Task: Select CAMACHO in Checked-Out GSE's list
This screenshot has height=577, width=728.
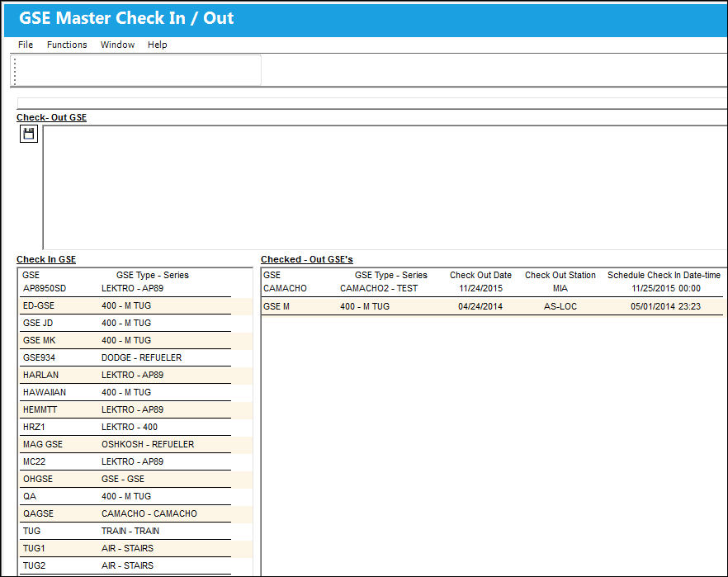Action: click(492, 289)
